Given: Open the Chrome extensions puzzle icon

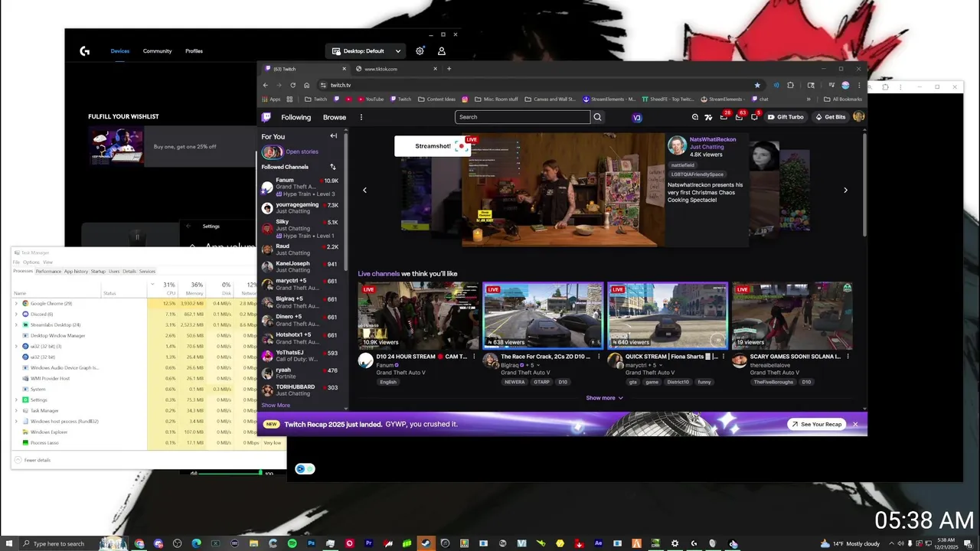Looking at the screenshot, I should tap(790, 85).
